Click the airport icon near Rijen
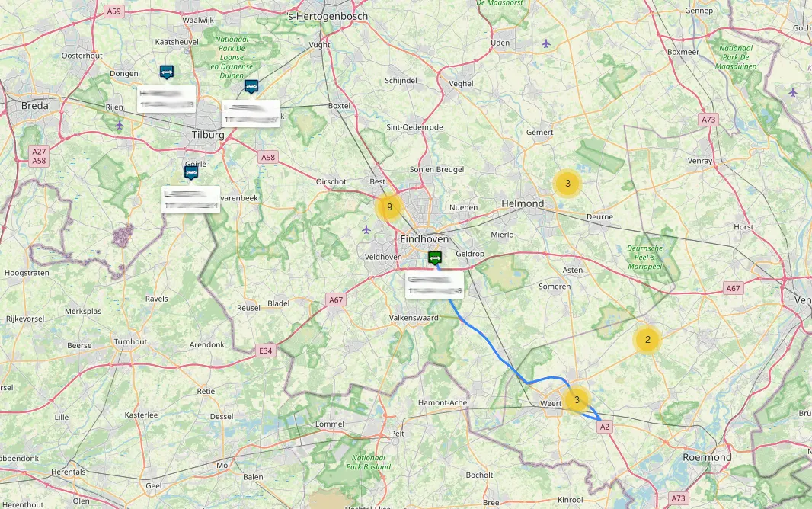The image size is (812, 509). (120, 125)
